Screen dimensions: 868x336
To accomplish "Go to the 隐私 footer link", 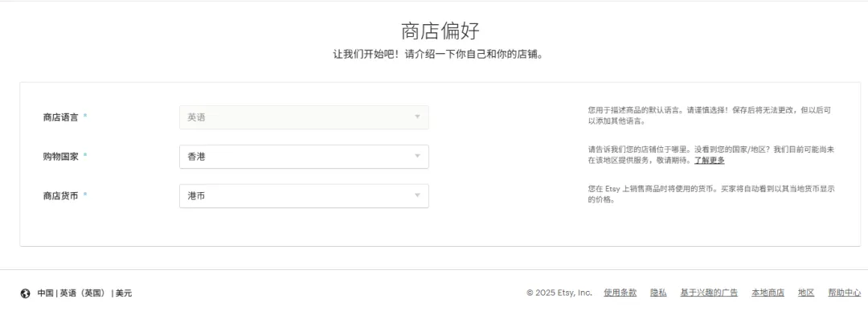I will pyautogui.click(x=658, y=293).
